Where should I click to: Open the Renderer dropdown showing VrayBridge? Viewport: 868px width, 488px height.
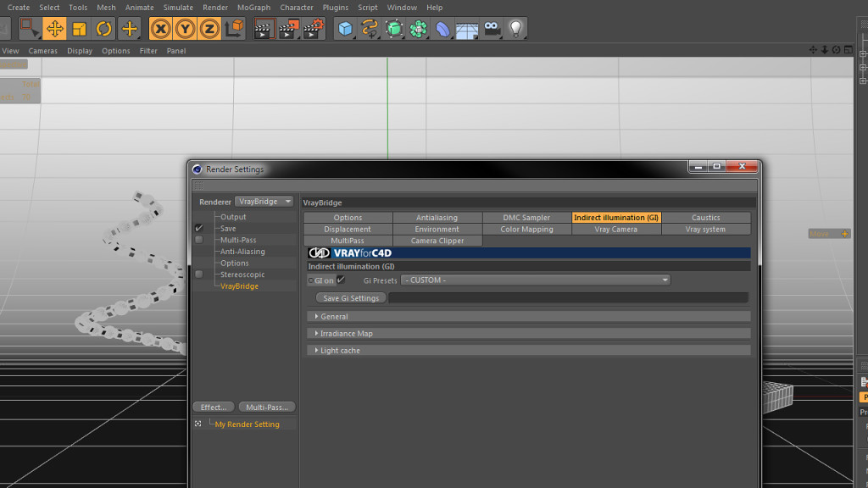[264, 202]
